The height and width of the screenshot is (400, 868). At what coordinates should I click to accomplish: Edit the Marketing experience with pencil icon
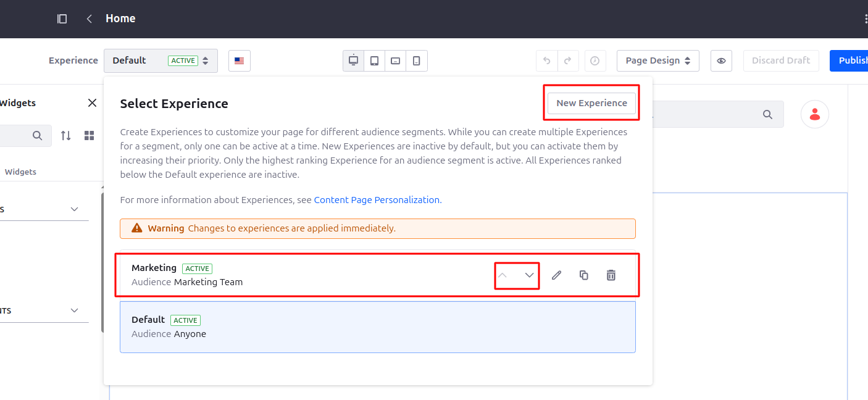tap(556, 275)
